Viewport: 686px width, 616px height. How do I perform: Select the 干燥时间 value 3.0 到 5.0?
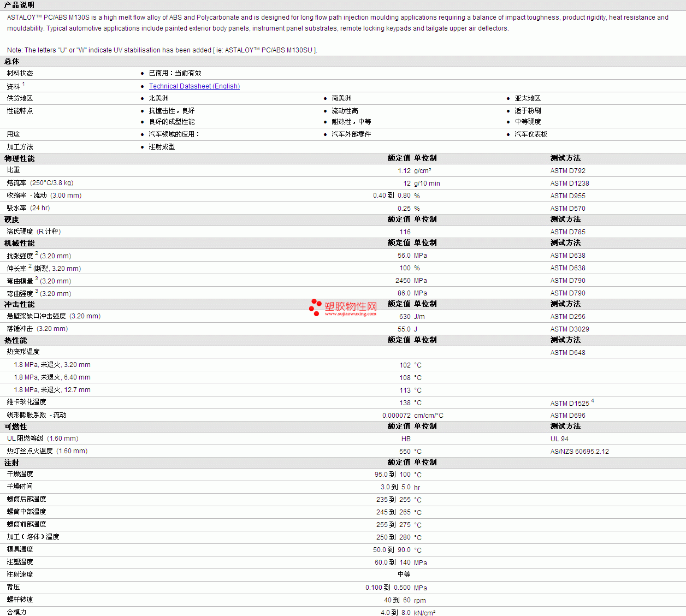[395, 487]
